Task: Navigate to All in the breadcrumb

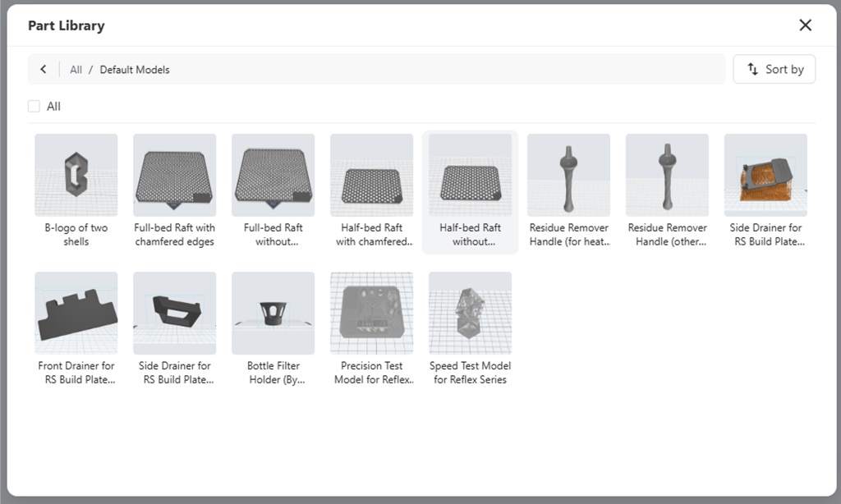Action: [x=76, y=70]
